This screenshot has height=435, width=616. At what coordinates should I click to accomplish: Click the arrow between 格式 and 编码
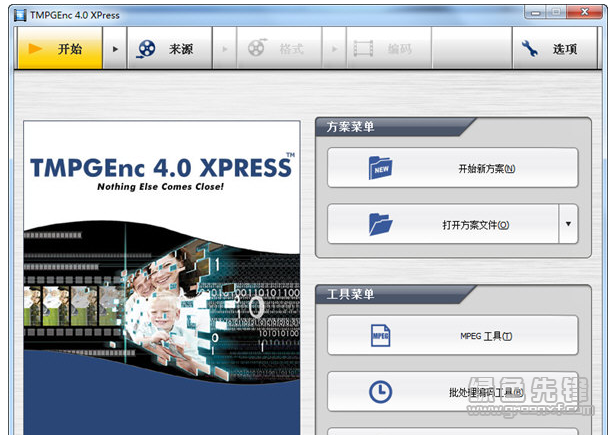tap(335, 49)
